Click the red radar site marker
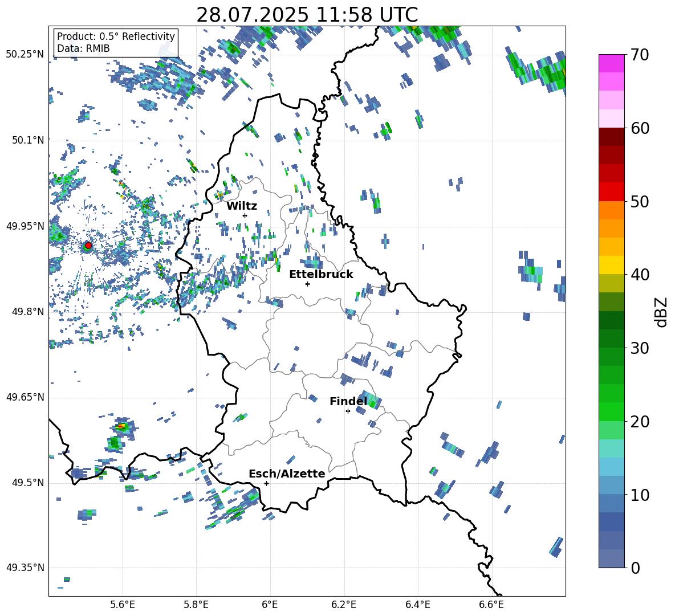 88,246
